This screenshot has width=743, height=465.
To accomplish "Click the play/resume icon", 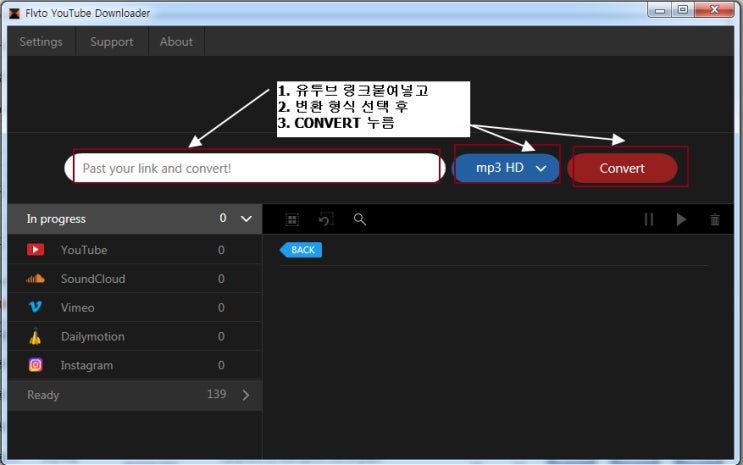I will coord(681,219).
